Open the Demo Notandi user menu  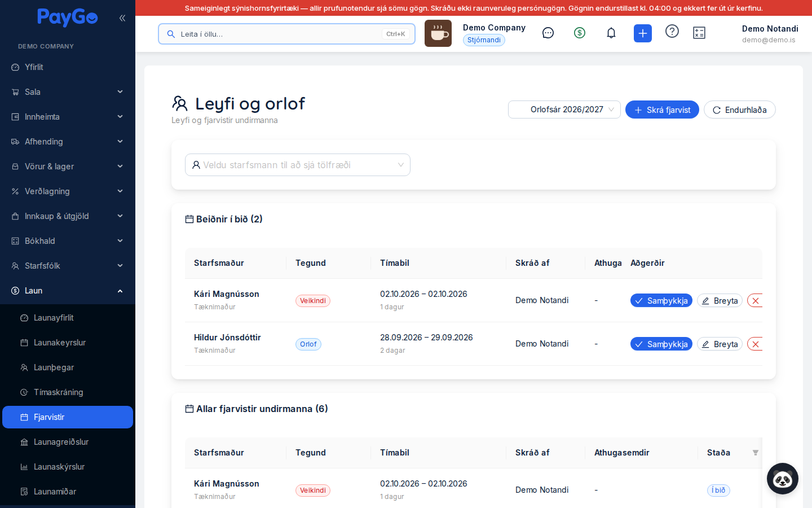coord(770,34)
